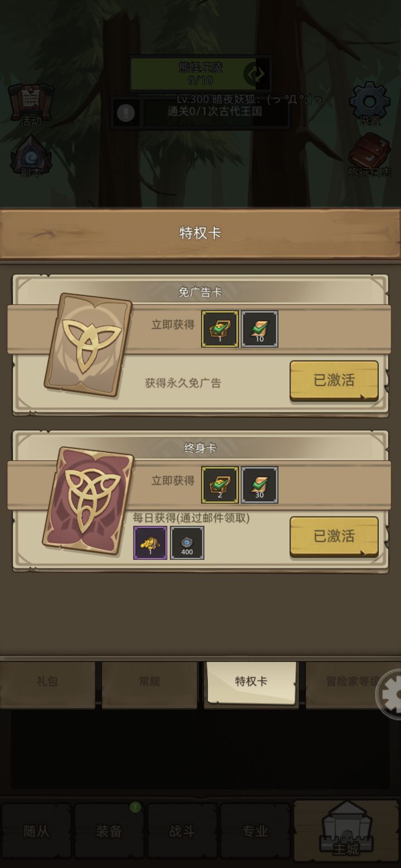Click 已激活 button on 免广告卡
Viewport: 401px width, 868px height.
[334, 381]
